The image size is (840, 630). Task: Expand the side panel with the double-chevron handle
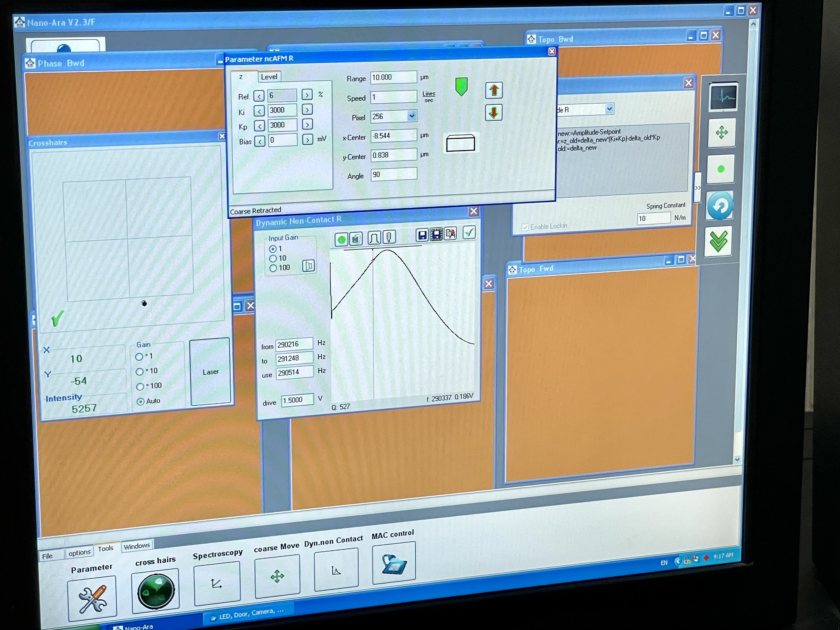pos(697,187)
